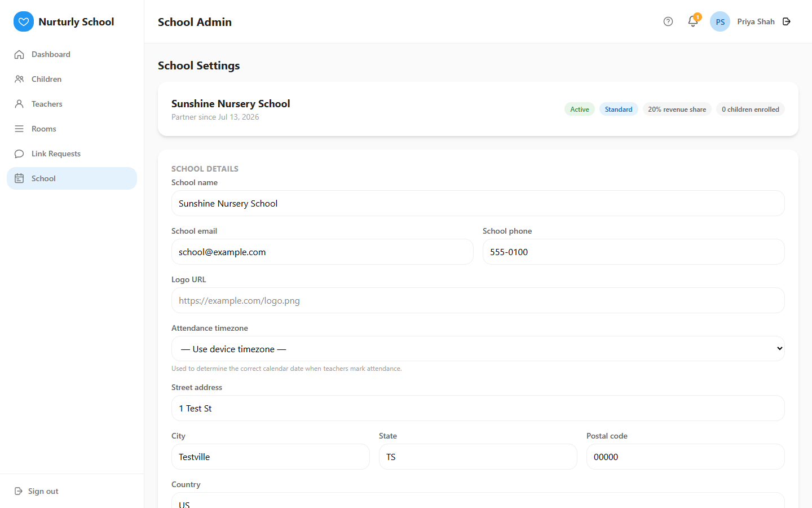Go to Children in sidebar

coord(72,79)
